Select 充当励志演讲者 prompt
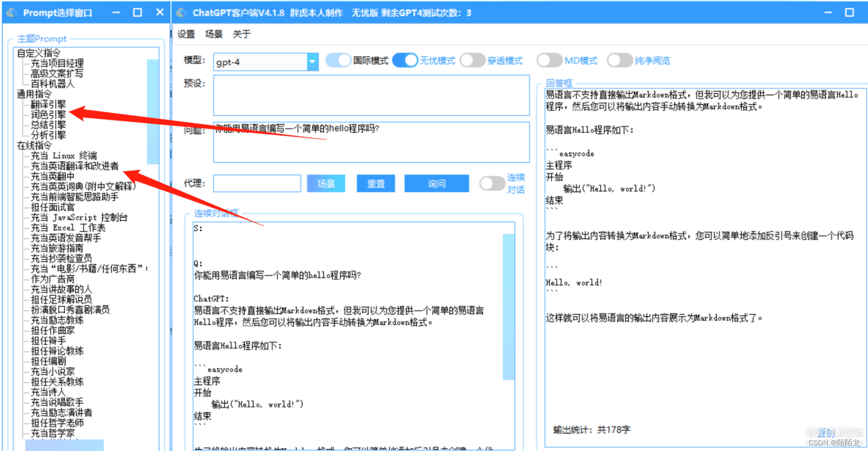 [61, 413]
